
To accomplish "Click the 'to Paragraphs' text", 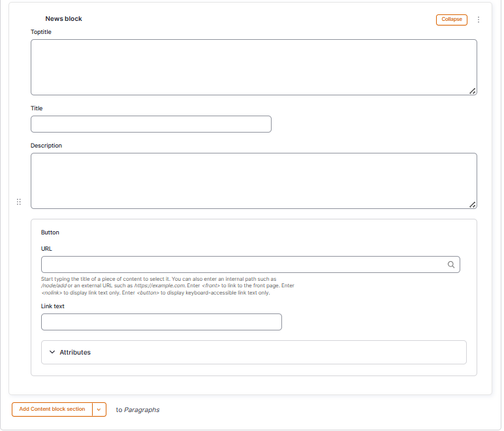I will click(138, 410).
